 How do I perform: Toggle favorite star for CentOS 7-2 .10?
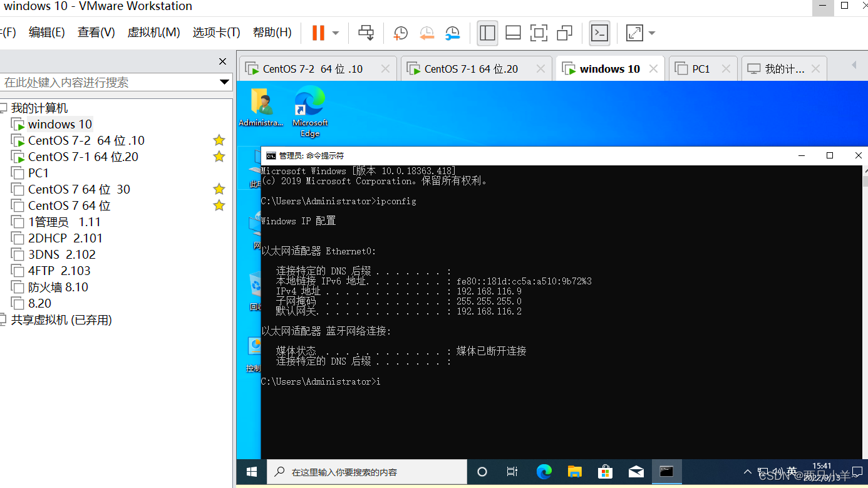pos(219,140)
